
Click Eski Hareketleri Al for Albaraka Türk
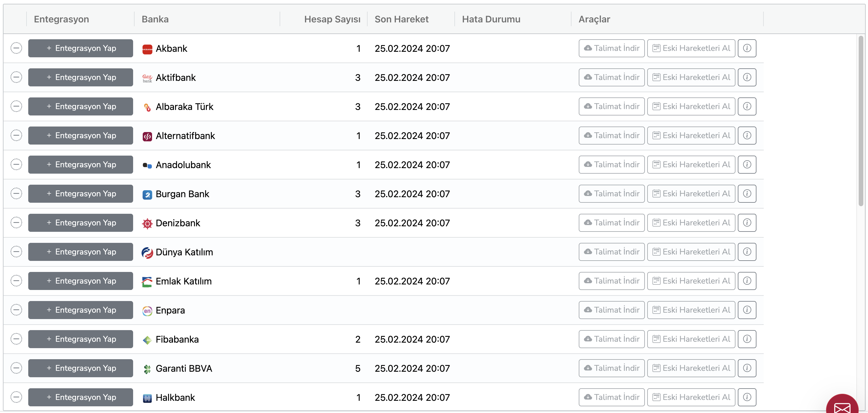coord(691,106)
